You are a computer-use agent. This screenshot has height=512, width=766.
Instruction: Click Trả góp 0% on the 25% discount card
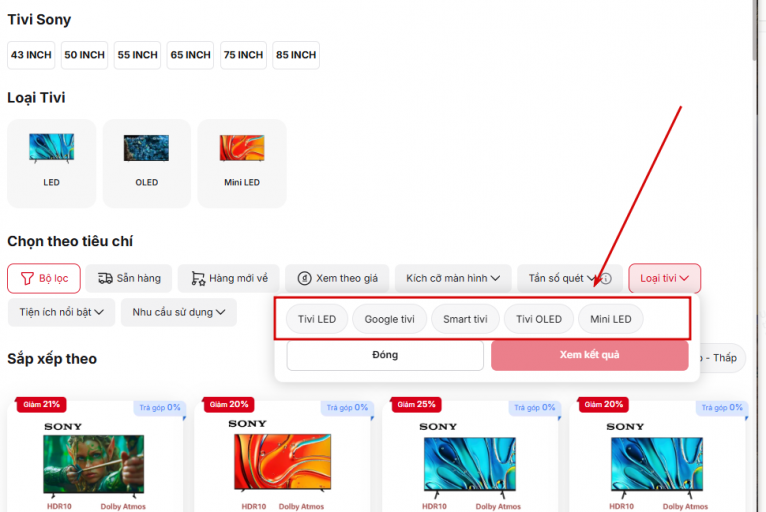pos(534,407)
